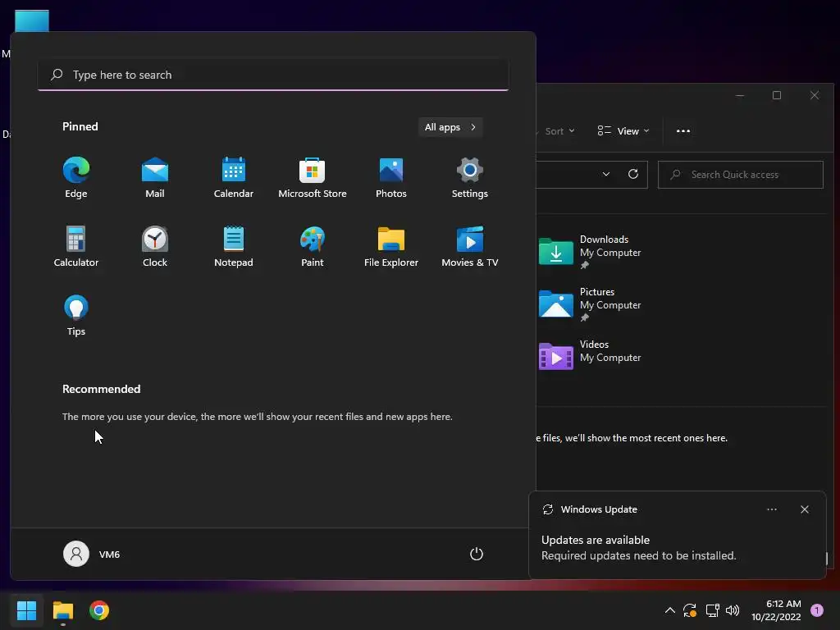Open View dropdown in File Explorer

tap(623, 131)
